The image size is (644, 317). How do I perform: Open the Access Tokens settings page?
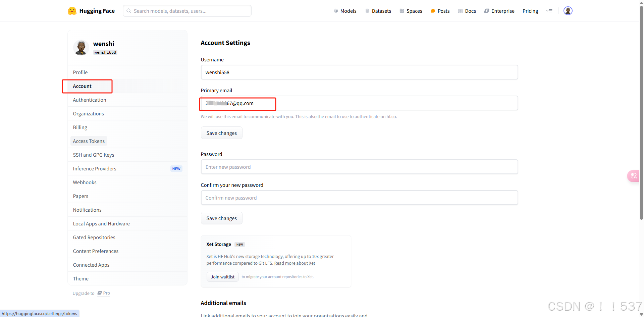point(89,141)
